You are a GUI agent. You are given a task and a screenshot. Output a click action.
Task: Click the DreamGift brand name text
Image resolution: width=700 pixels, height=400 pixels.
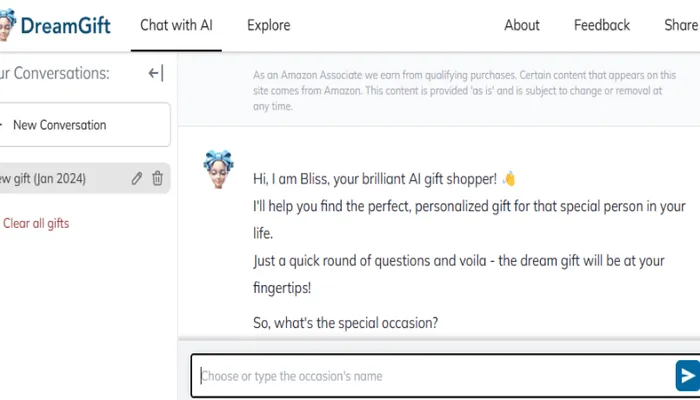click(x=66, y=25)
